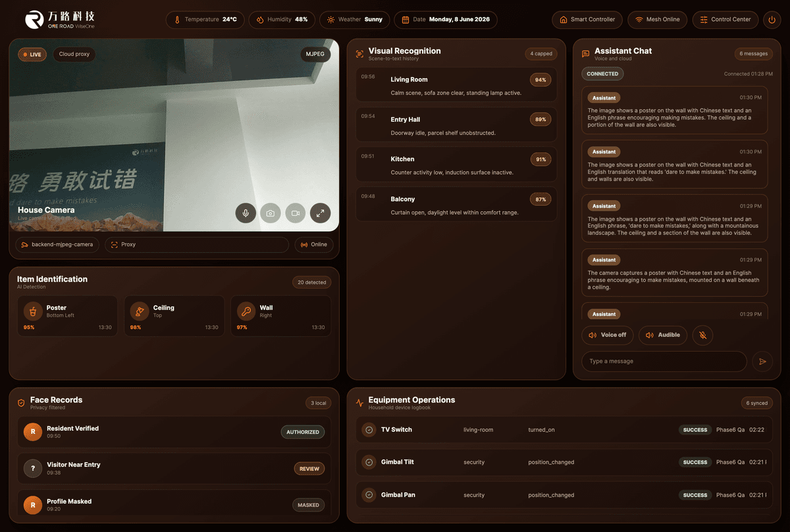Select the Cloud proxy chip
This screenshot has height=532, width=790.
(74, 55)
